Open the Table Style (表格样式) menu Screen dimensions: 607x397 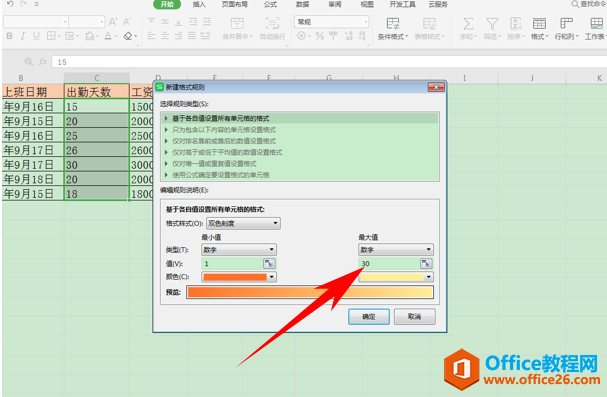click(x=429, y=28)
